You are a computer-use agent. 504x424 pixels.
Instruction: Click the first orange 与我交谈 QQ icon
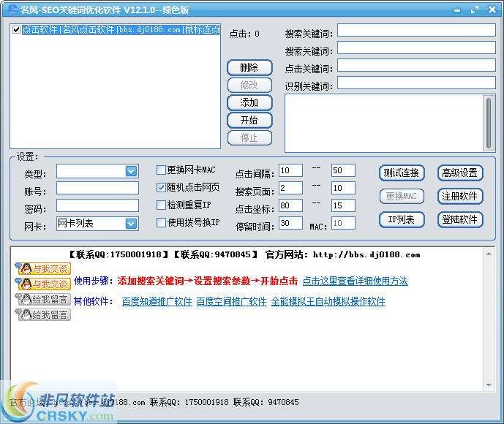coord(42,268)
